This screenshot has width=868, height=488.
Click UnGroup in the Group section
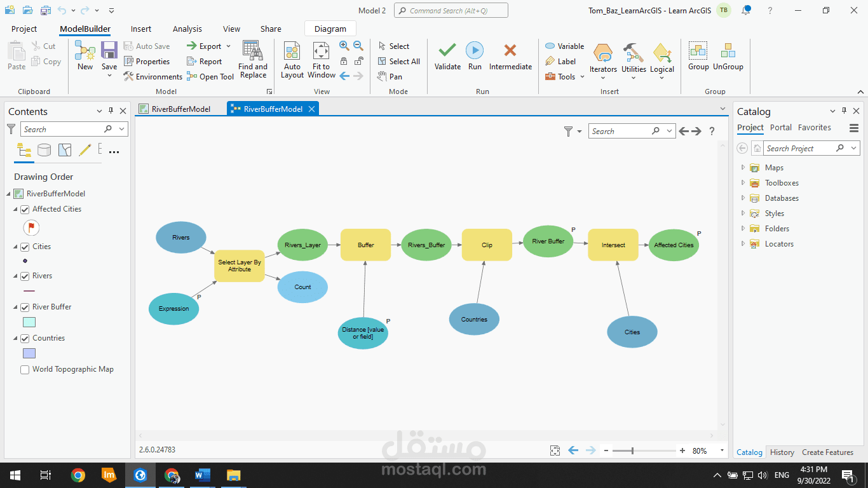coord(728,56)
